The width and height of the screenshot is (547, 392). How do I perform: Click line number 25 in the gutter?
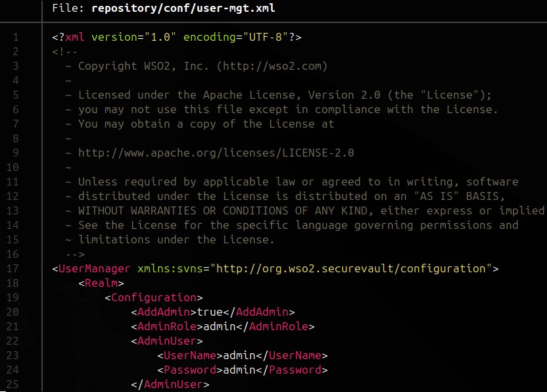click(x=13, y=384)
